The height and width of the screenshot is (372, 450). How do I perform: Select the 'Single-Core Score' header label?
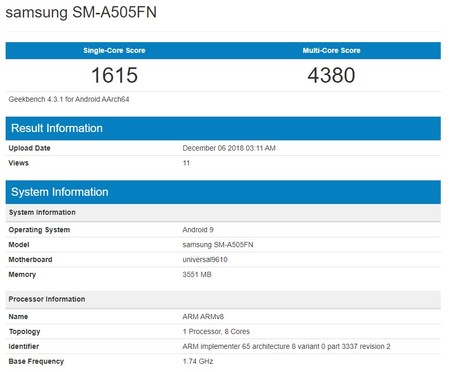point(114,50)
